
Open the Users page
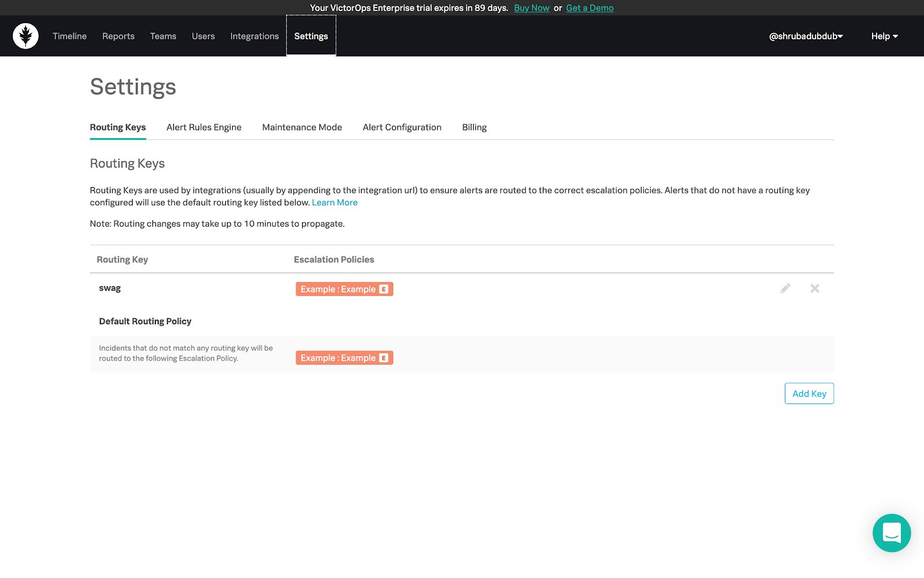(203, 36)
